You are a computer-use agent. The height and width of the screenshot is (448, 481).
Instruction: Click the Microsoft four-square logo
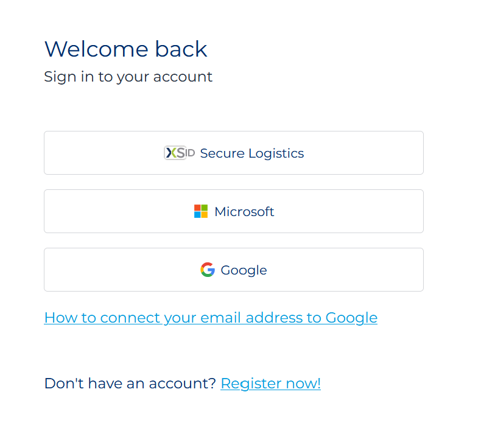201,211
